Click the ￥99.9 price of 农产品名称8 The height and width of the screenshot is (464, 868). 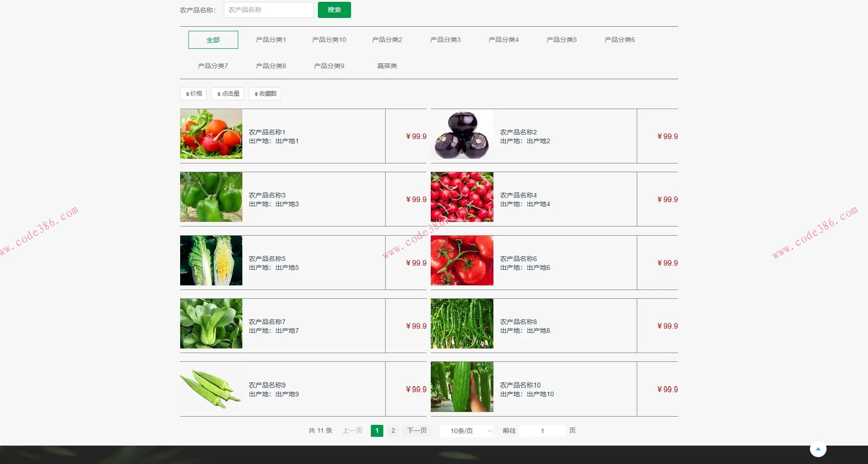point(668,326)
